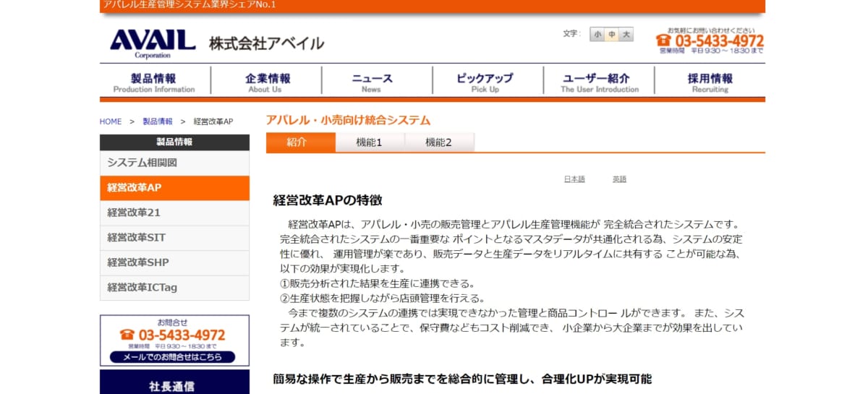
Task: Open the 採用情報 Recruiting menu
Action: (x=710, y=82)
